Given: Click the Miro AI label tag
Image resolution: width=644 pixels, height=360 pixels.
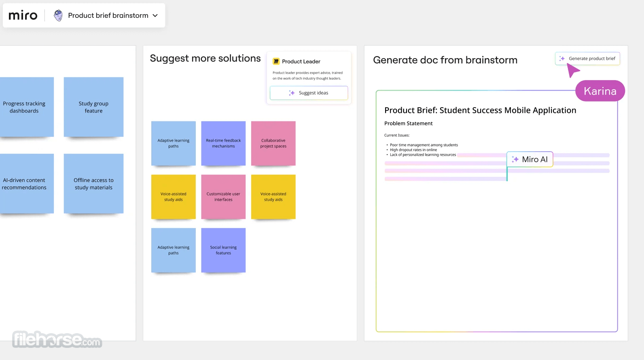Looking at the screenshot, I should (x=530, y=159).
